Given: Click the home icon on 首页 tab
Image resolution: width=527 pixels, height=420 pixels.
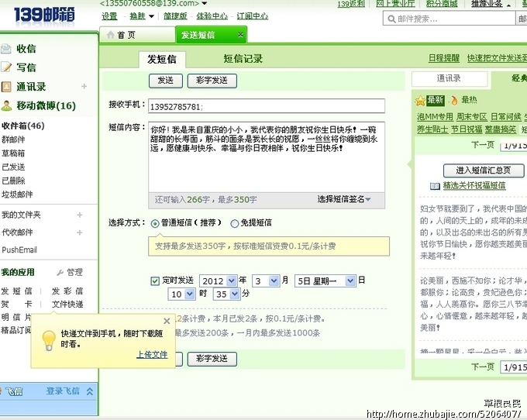Looking at the screenshot, I should pos(111,35).
